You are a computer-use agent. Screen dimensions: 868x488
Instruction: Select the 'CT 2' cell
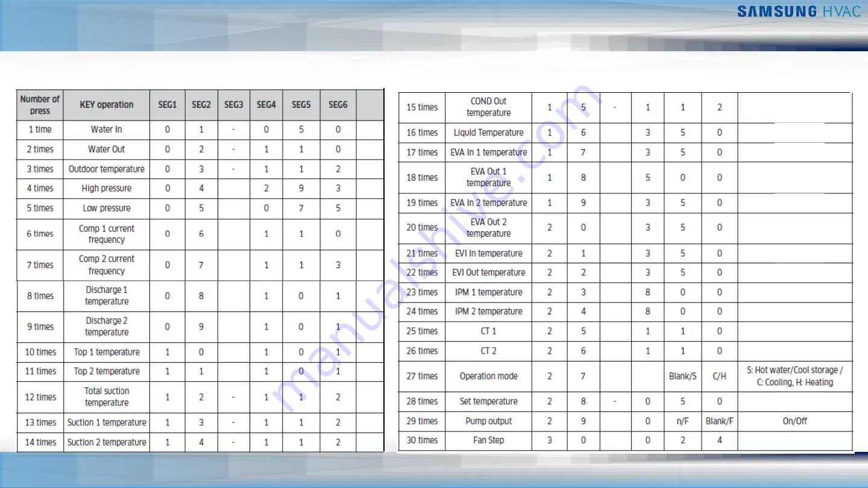tap(488, 351)
